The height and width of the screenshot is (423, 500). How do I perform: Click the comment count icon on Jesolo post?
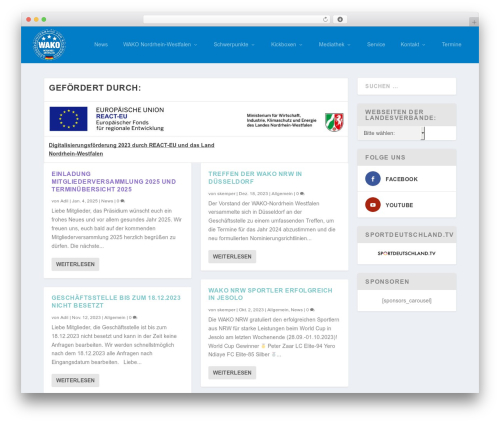tap(312, 310)
